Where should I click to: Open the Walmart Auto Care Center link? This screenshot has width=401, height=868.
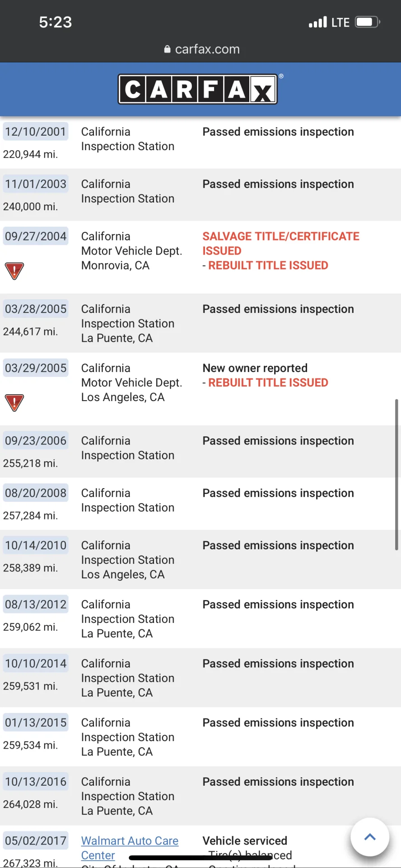click(x=130, y=848)
